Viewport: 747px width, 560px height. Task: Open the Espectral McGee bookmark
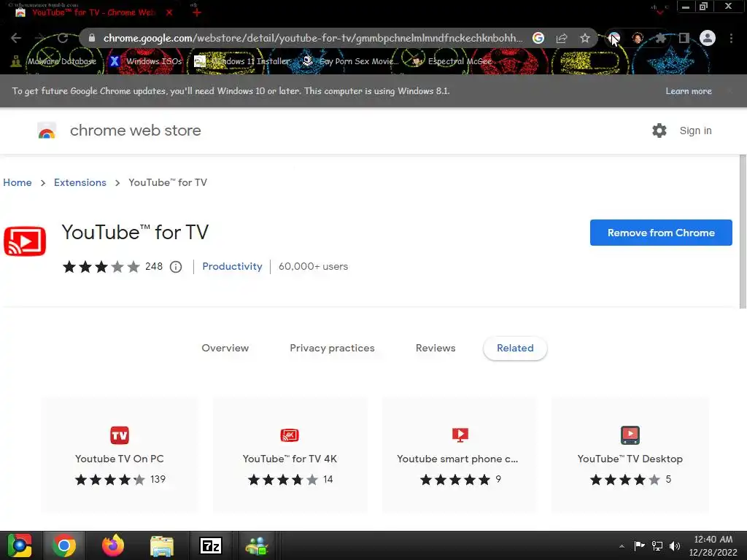452,61
